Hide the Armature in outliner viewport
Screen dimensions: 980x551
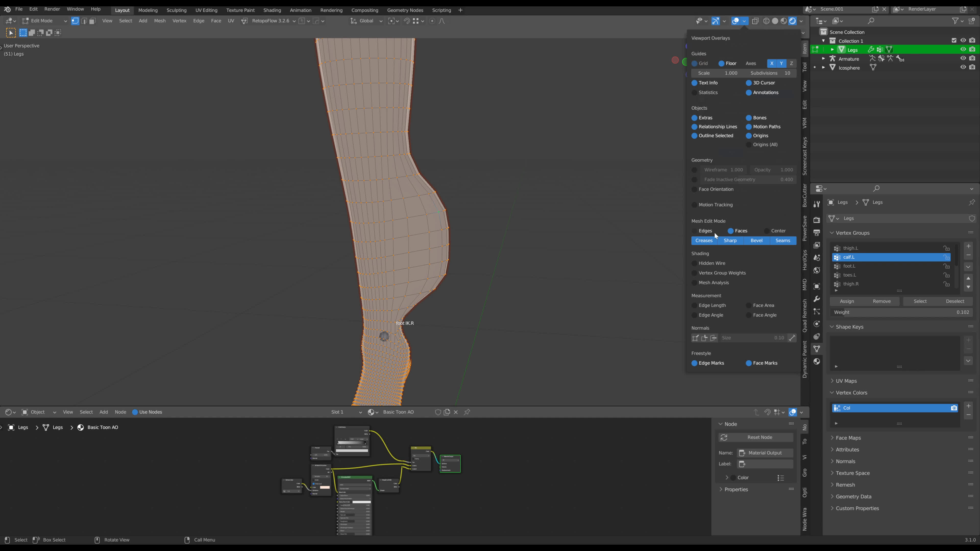tap(963, 58)
